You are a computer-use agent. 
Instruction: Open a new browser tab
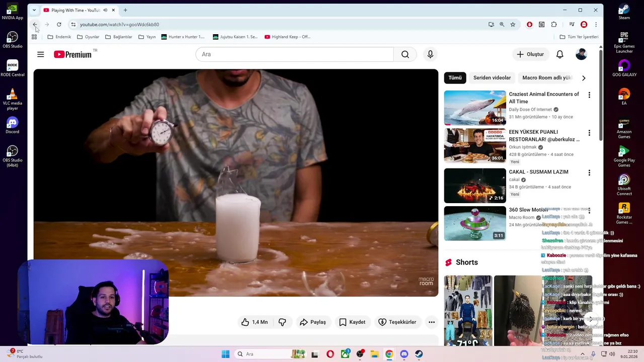point(125,10)
